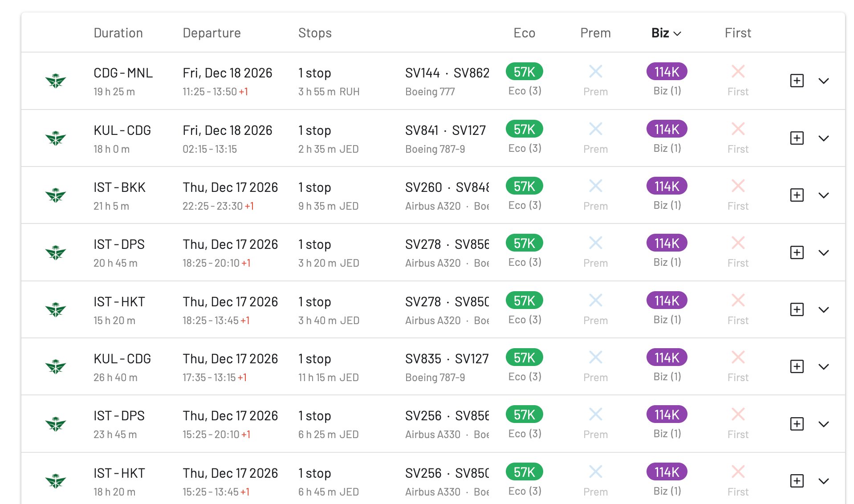Click the Eco column header
This screenshot has width=854, height=504.
pos(524,33)
